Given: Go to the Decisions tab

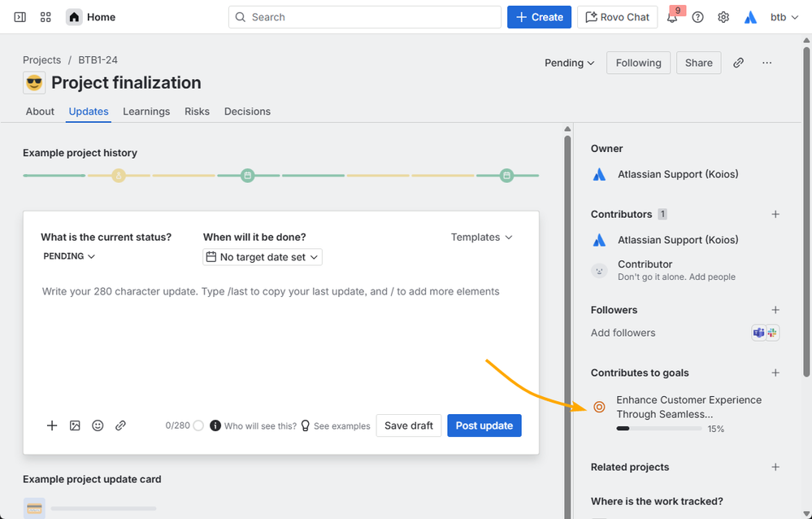Looking at the screenshot, I should click(x=247, y=111).
